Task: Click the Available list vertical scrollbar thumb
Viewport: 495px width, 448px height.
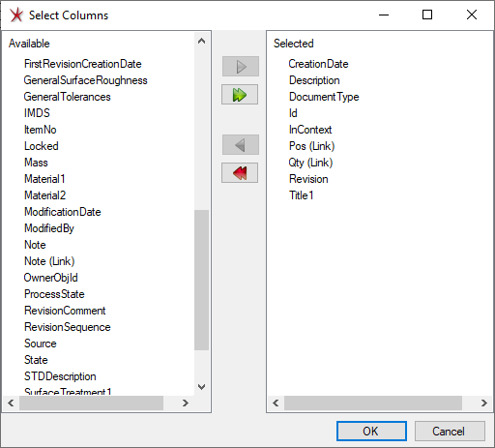Action: 201,280
